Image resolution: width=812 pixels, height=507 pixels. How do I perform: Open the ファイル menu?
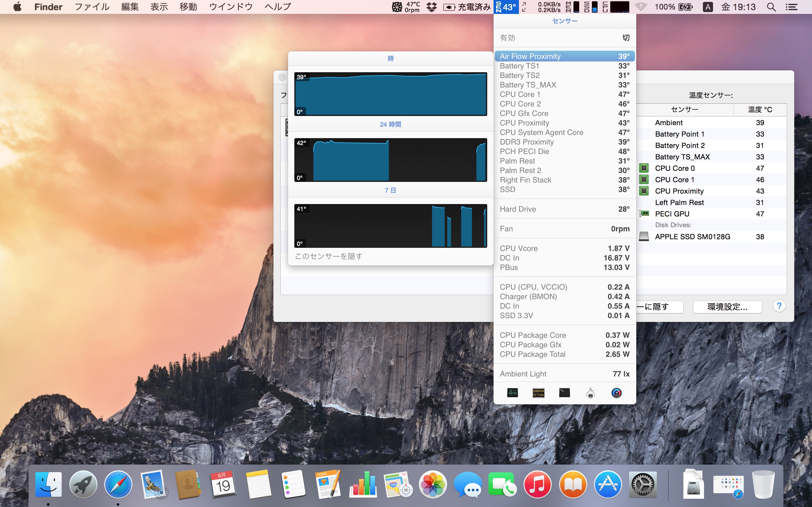click(x=92, y=7)
